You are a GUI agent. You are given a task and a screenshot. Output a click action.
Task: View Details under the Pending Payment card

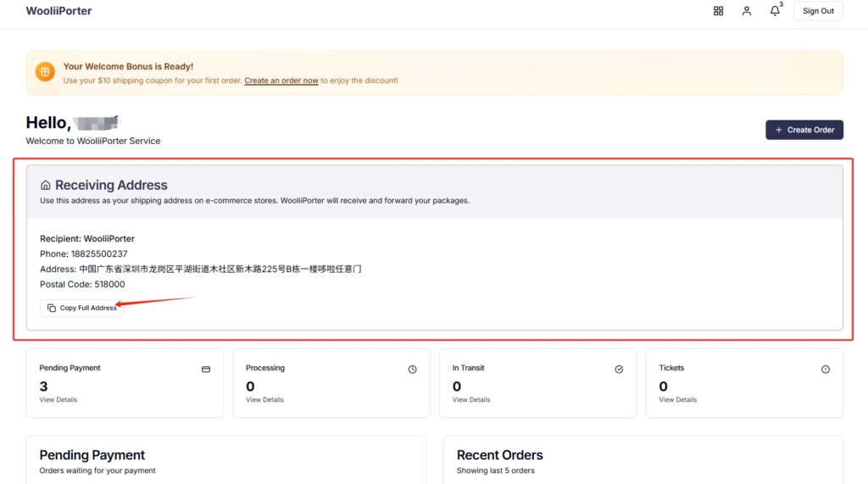click(58, 400)
